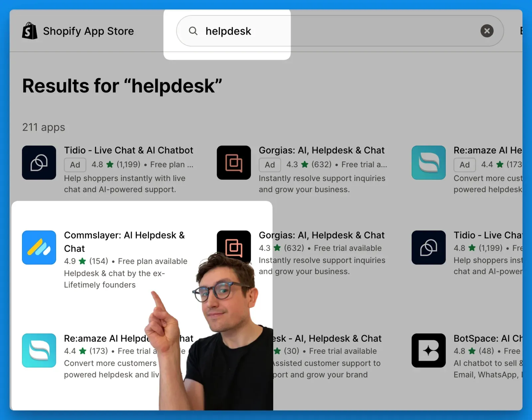This screenshot has width=532, height=420.
Task: Open the sponsored Tidio app icon
Action: point(39,162)
